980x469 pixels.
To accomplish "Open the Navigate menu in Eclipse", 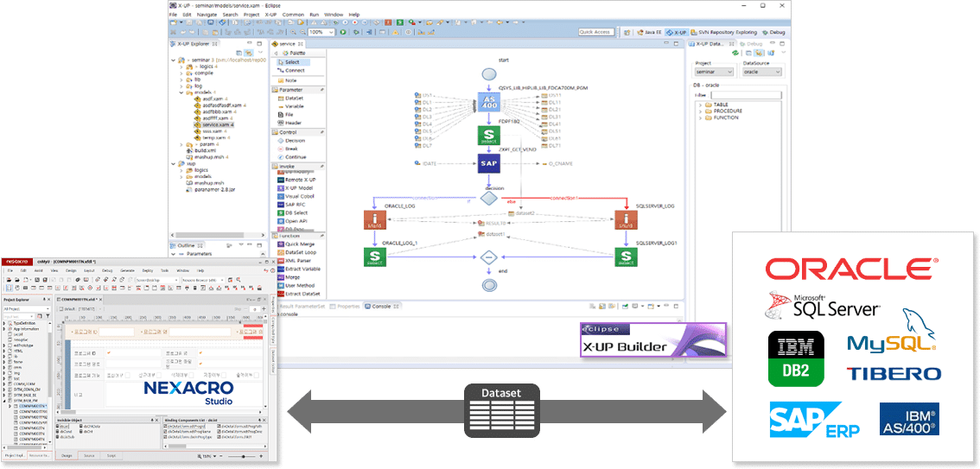I will click(x=207, y=15).
